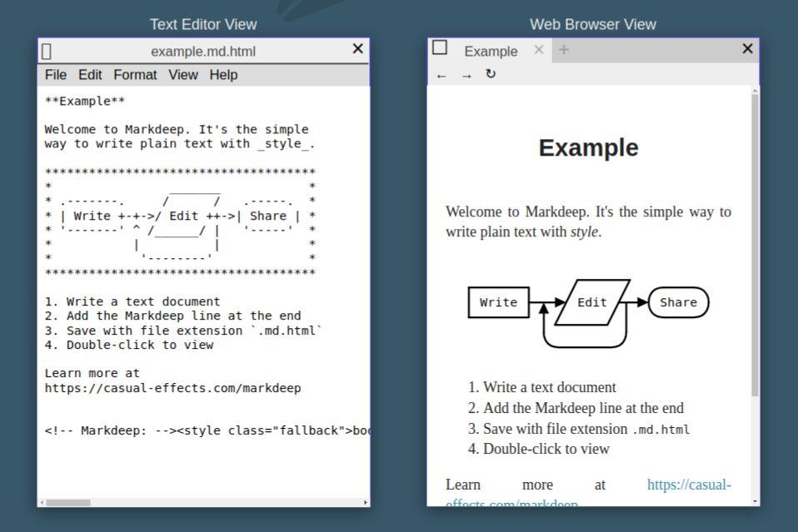
Task: Click 'Welcome to Markdeep' line in editor
Action: click(176, 130)
